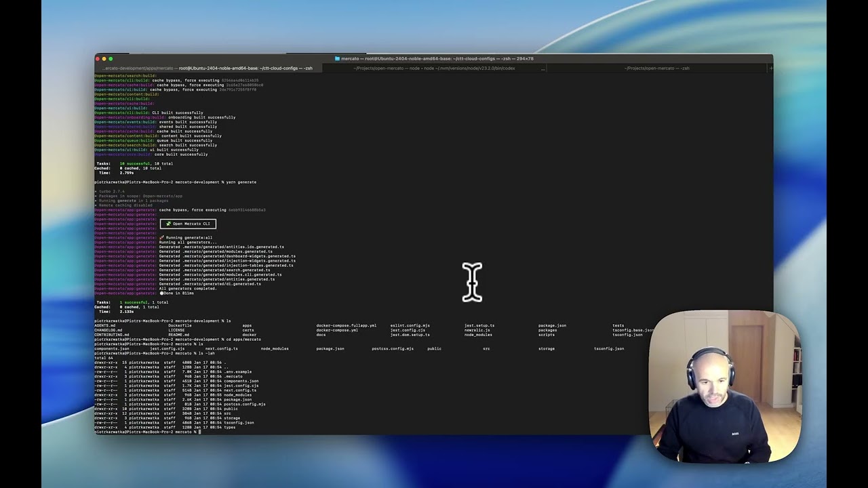This screenshot has height=488, width=868.
Task: Click the 'yarn generate' command line
Action: [175, 182]
